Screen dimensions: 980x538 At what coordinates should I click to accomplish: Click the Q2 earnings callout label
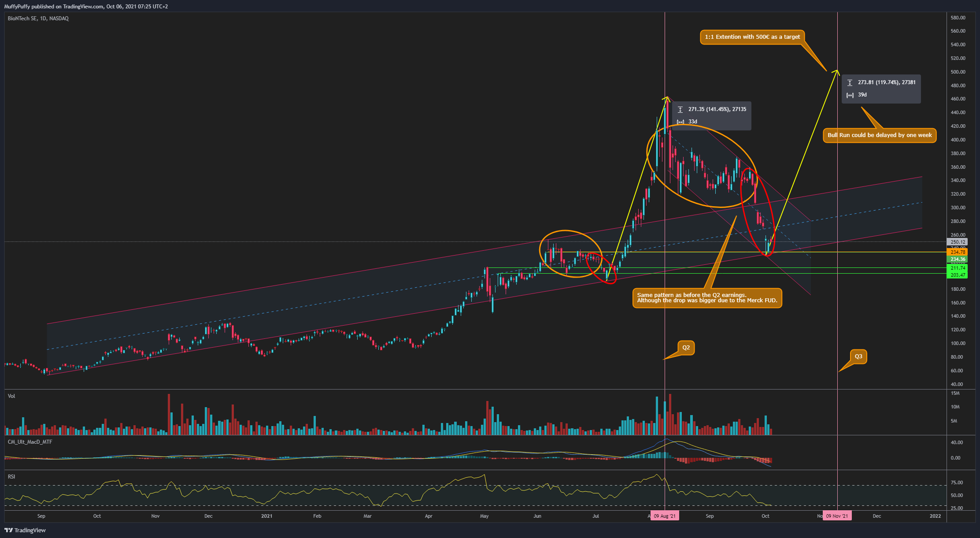[686, 348]
